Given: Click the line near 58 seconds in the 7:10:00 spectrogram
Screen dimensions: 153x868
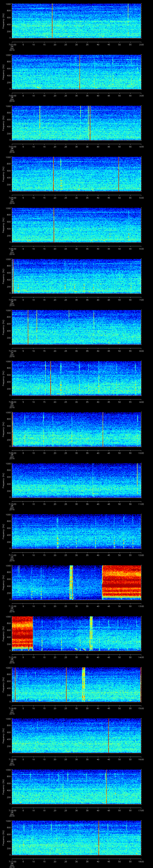Looking at the screenshot, I should coord(137,478).
